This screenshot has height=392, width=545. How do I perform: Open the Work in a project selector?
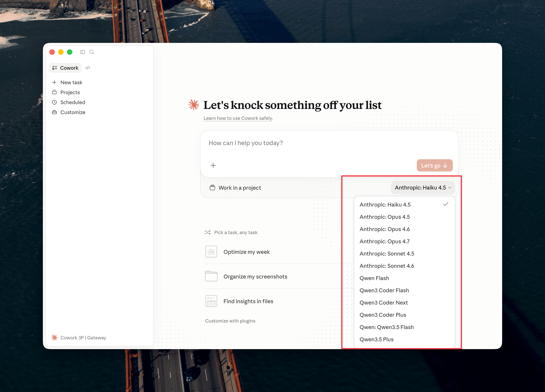(235, 188)
